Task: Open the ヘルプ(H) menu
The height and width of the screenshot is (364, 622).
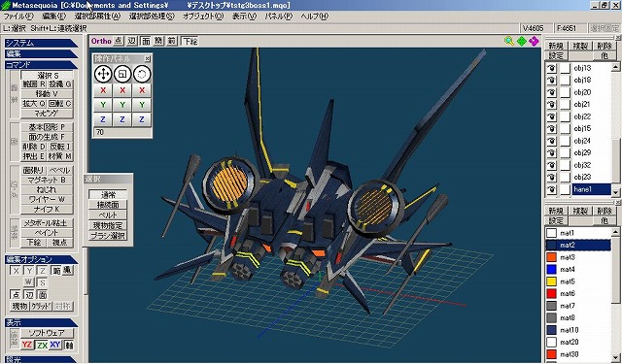Action: click(315, 17)
